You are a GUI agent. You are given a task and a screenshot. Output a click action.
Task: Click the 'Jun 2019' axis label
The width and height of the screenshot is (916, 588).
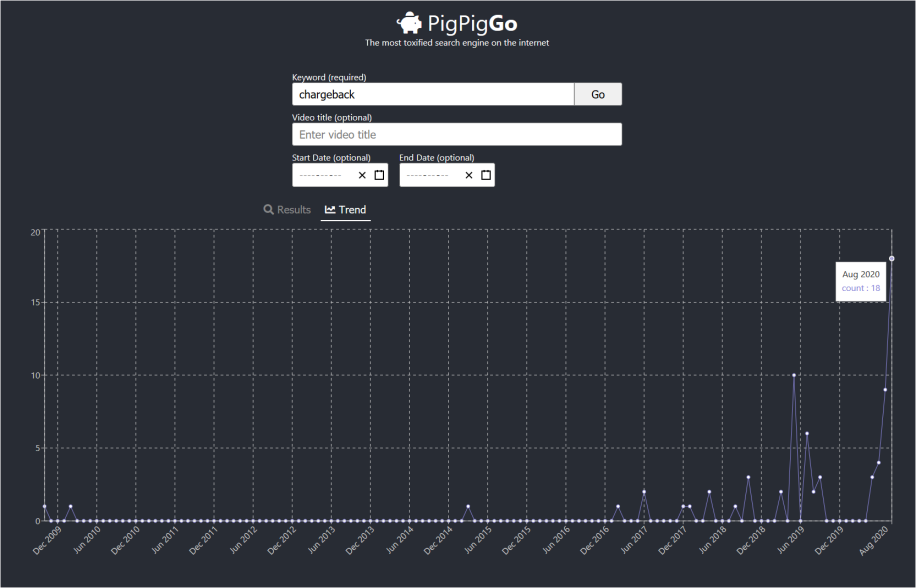(790, 540)
